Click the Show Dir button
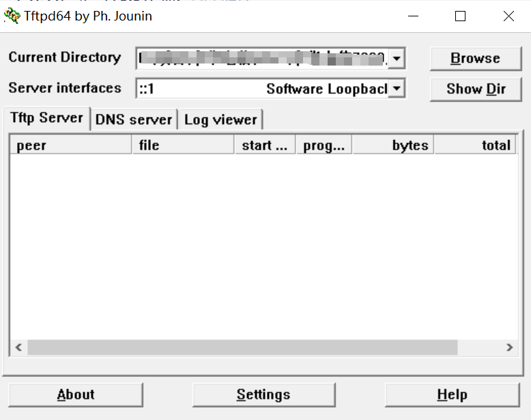Viewport: 531px width, 420px height. pos(476,89)
